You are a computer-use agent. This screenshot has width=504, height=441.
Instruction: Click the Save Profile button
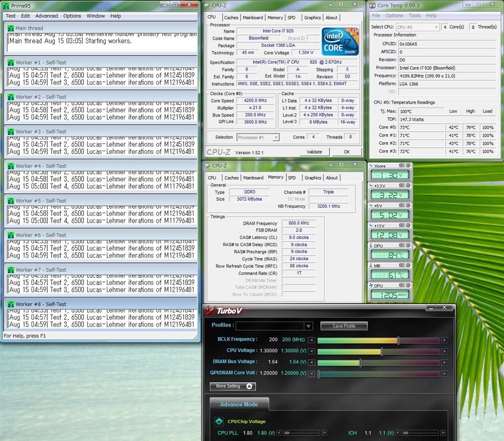pyautogui.click(x=344, y=326)
